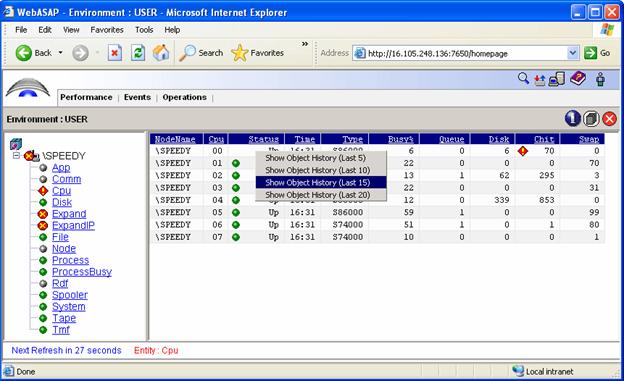Open the App entity link

[61, 168]
